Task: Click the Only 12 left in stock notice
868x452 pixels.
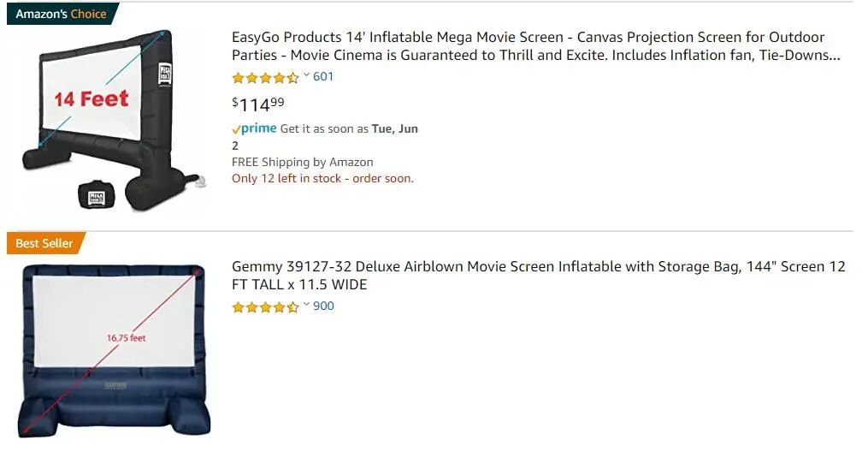Action: (322, 178)
